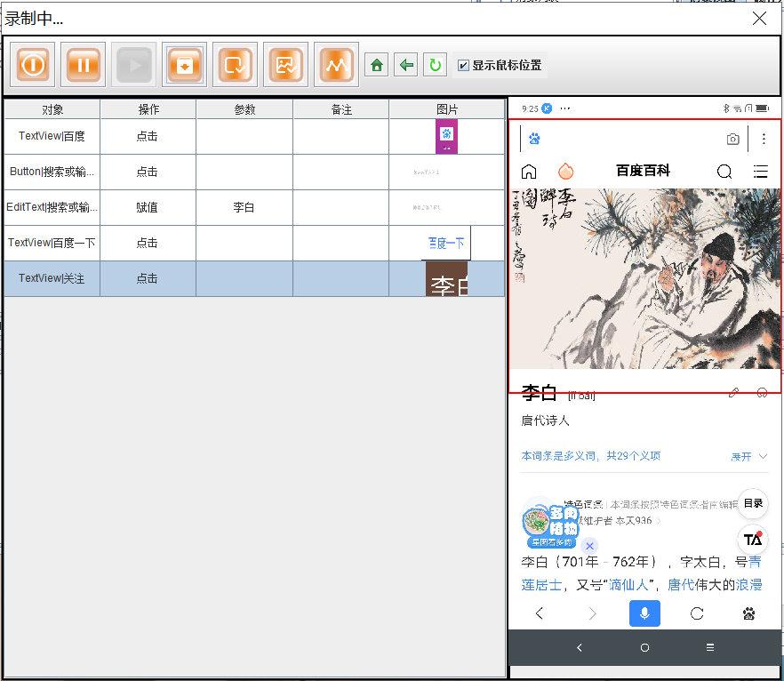Open the three-dot menu in phone browser
The width and height of the screenshot is (784, 681).
pyautogui.click(x=763, y=139)
